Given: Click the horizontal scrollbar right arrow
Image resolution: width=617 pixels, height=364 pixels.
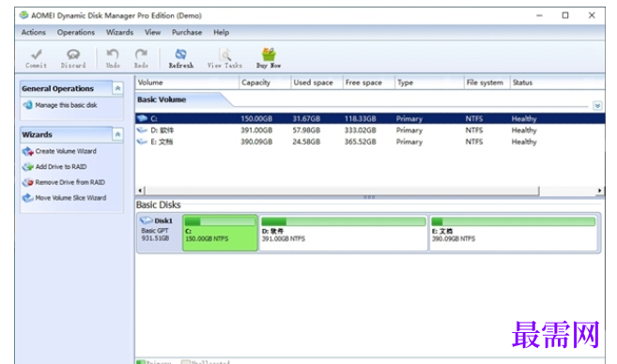Looking at the screenshot, I should [599, 190].
